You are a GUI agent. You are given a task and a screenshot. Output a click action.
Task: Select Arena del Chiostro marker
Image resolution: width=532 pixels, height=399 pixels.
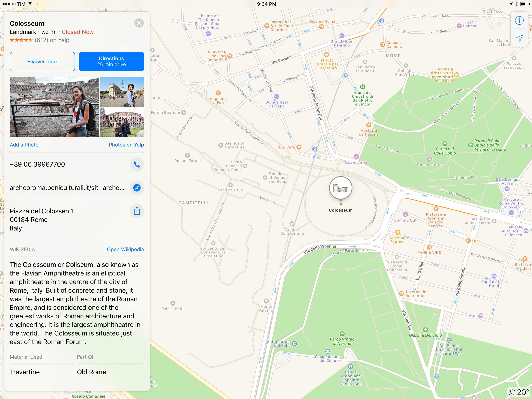coord(362,87)
